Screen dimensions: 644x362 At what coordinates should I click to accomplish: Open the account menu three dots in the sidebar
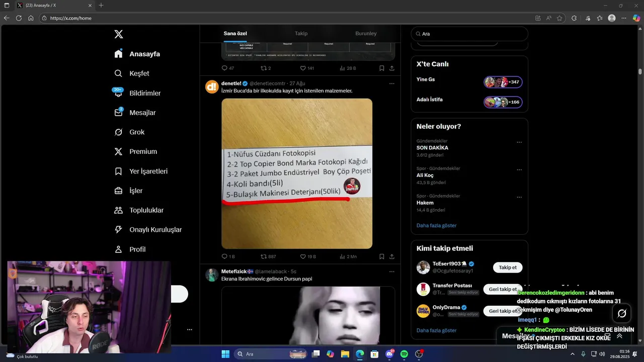tap(189, 330)
